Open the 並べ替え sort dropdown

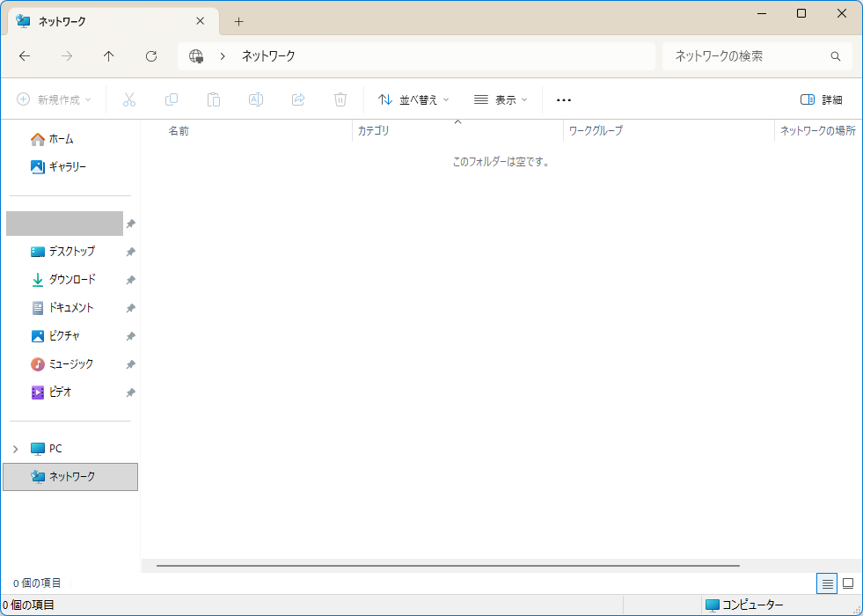click(x=413, y=100)
